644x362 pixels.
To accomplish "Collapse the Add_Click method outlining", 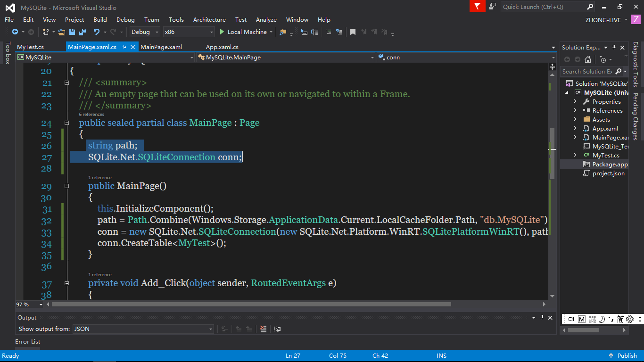I will tap(66, 284).
